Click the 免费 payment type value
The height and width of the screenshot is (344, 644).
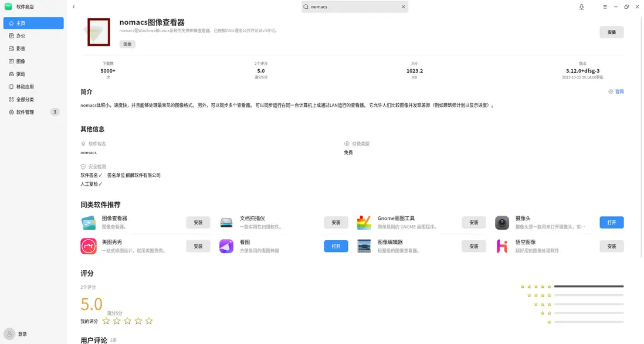coord(348,152)
